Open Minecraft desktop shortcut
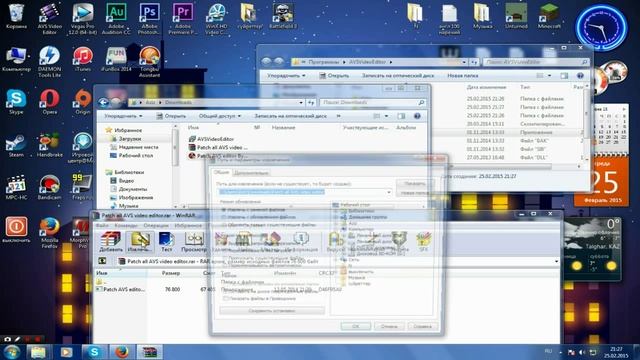Screen dimensions: 640x360 549,16
